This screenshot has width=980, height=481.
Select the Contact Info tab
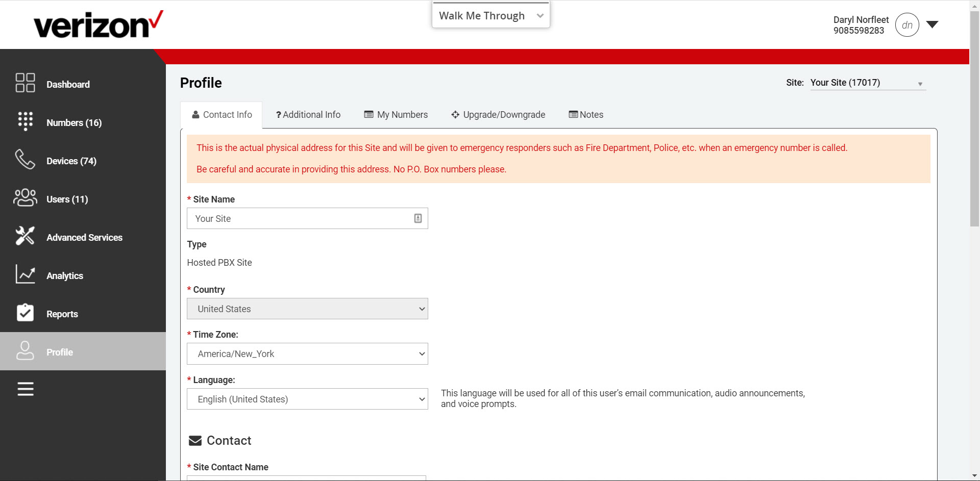[x=222, y=115]
